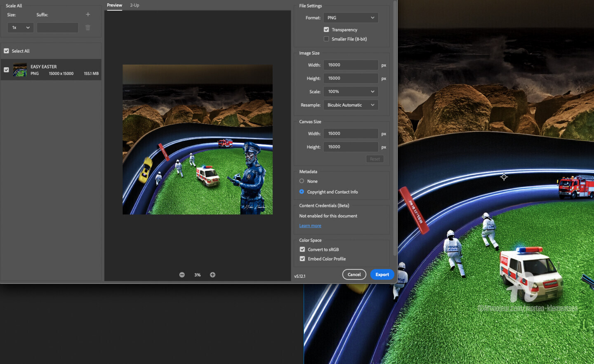Uncheck Convert to sRGB
Image resolution: width=594 pixels, height=364 pixels.
302,249
